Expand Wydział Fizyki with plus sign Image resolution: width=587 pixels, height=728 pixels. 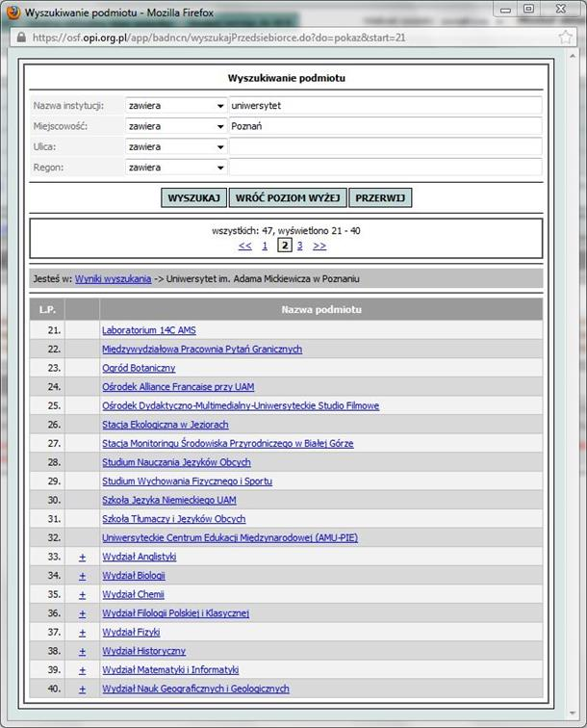[82, 633]
